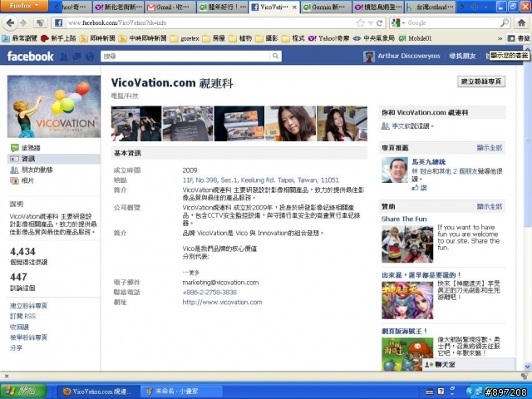Open Facebook messages icon
This screenshot has height=399, width=532.
76,57
